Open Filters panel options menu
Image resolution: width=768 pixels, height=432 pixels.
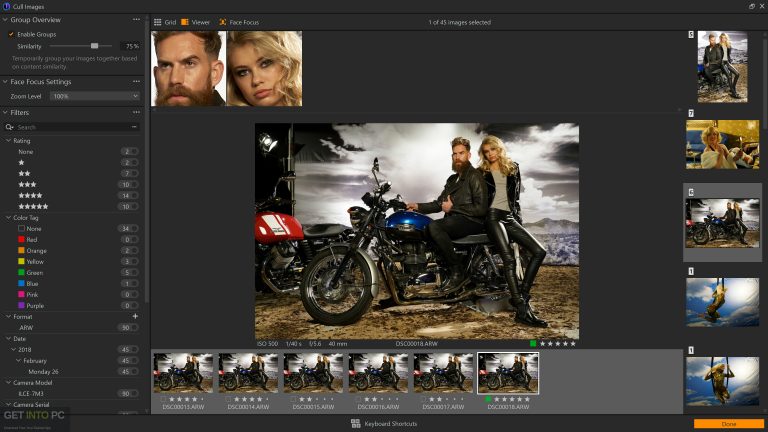click(x=136, y=112)
